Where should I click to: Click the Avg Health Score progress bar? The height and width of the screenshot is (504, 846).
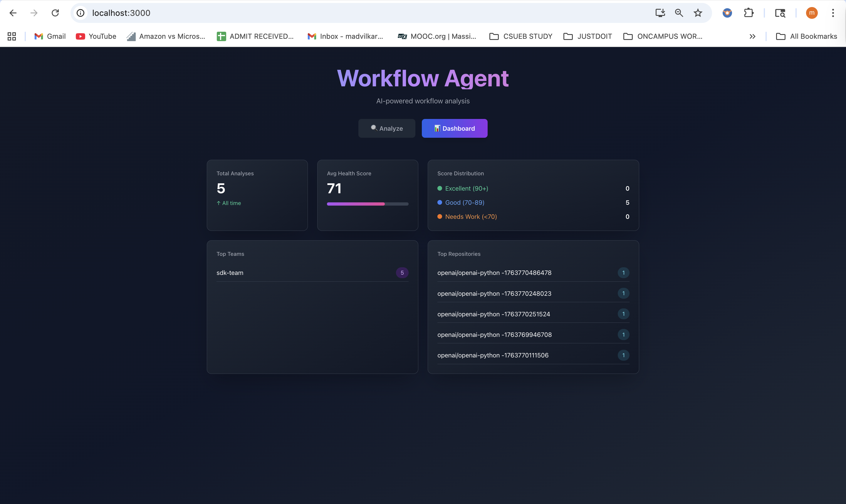(x=367, y=204)
